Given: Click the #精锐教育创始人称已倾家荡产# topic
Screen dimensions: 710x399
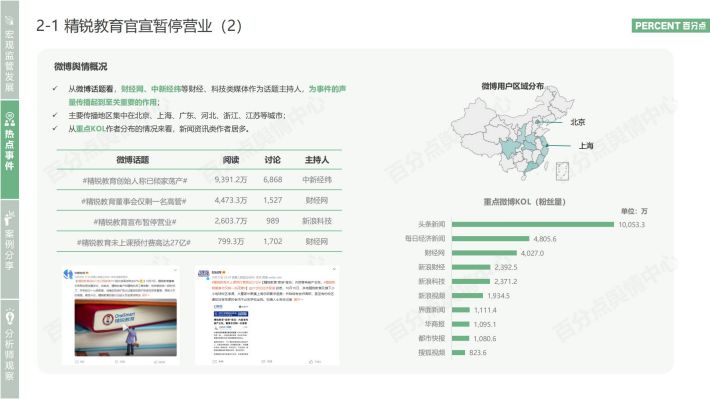Looking at the screenshot, I should pos(135,181).
